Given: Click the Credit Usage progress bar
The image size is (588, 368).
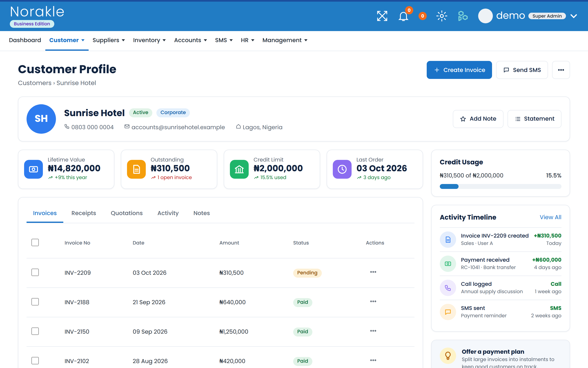Looking at the screenshot, I should coord(501,186).
